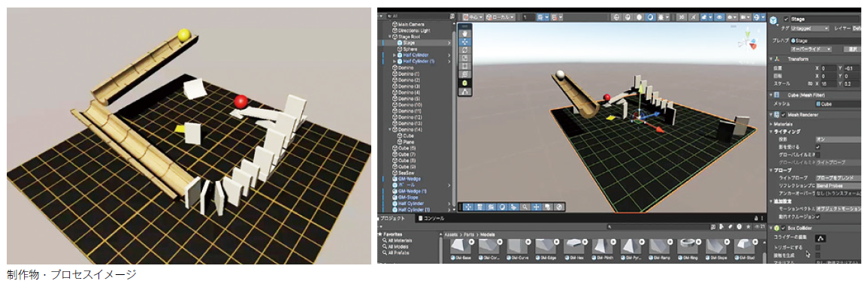Image resolution: width=868 pixels, height=287 pixels.
Task: Toggle the Stage object active checkbox
Action: click(x=786, y=19)
